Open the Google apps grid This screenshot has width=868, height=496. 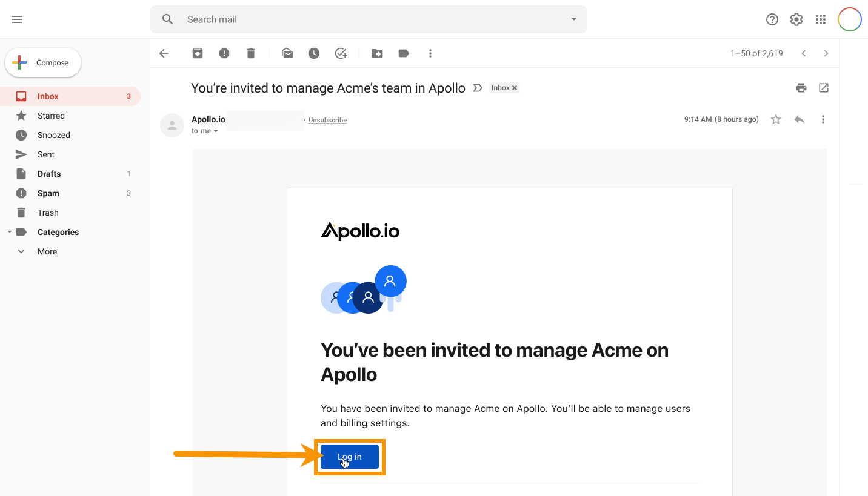click(x=821, y=19)
